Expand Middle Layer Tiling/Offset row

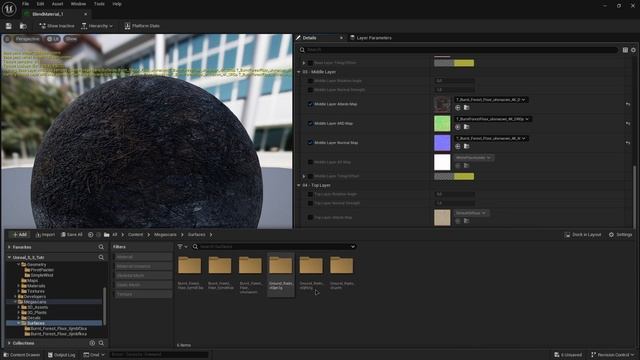pyautogui.click(x=304, y=176)
